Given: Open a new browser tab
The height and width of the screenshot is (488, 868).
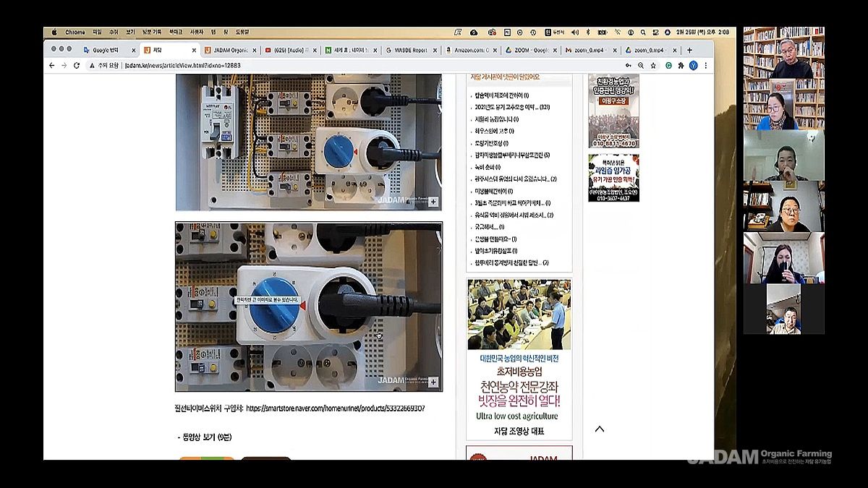Looking at the screenshot, I should tap(689, 50).
